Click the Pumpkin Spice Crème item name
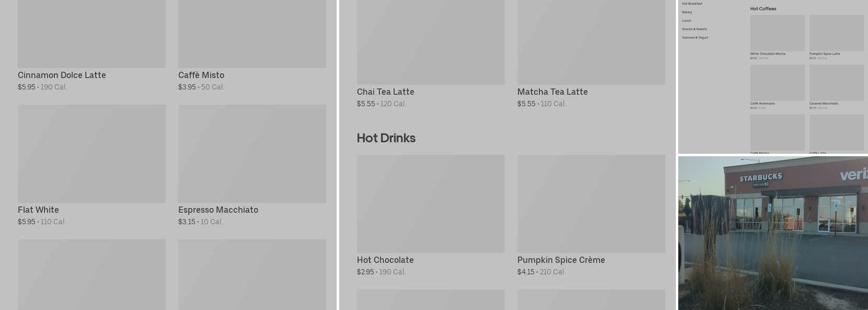This screenshot has height=310, width=868. (x=561, y=260)
